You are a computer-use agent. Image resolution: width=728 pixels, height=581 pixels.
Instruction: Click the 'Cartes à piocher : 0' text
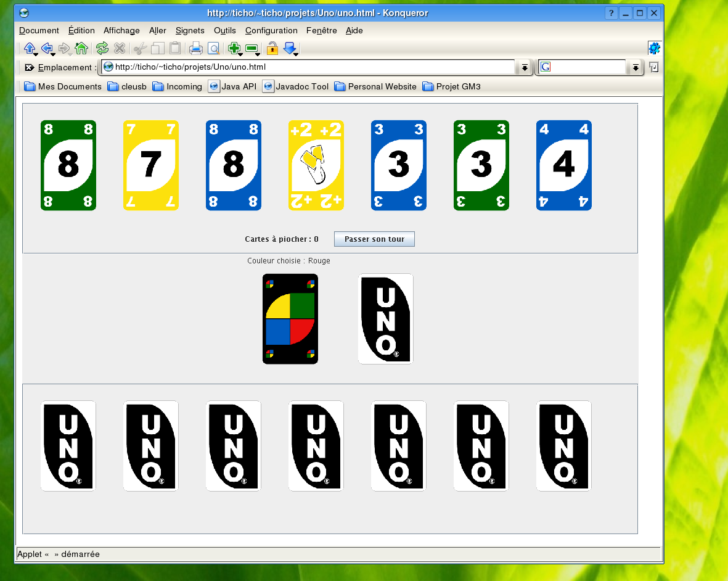pos(282,239)
